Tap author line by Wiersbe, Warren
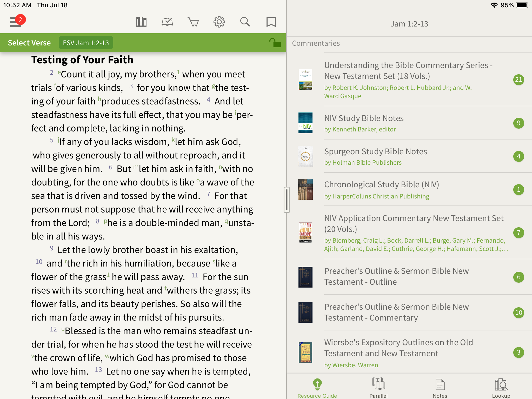The height and width of the screenshot is (399, 532). coord(351,365)
